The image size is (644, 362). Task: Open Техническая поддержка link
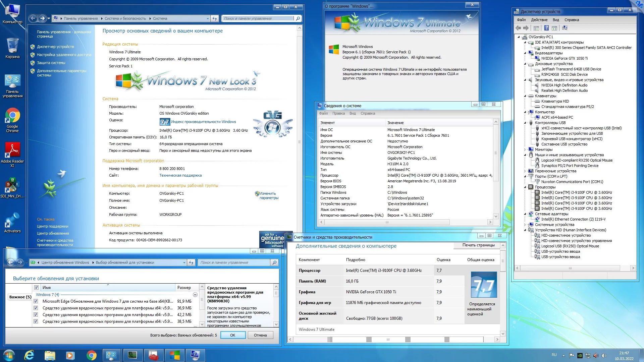point(180,175)
